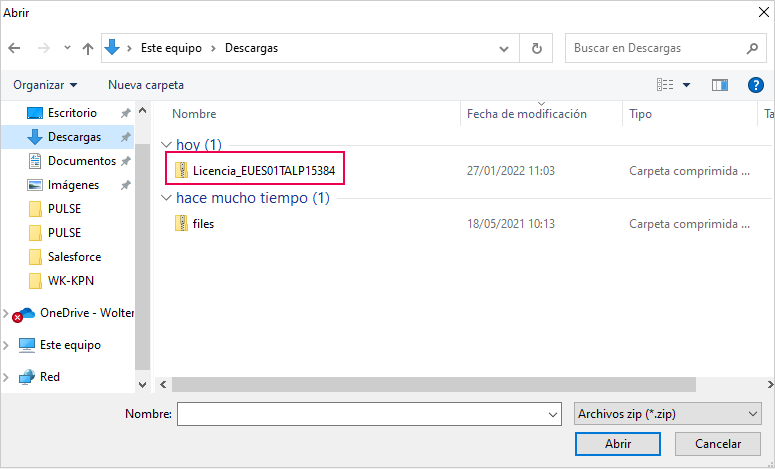Open the 'Archivos zip (*.zip)' file type dropdown

(668, 414)
